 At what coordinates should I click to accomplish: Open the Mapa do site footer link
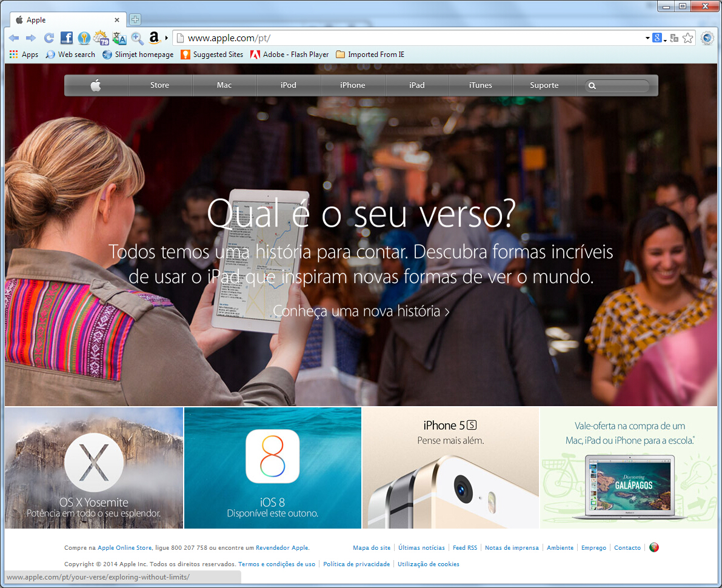[372, 547]
